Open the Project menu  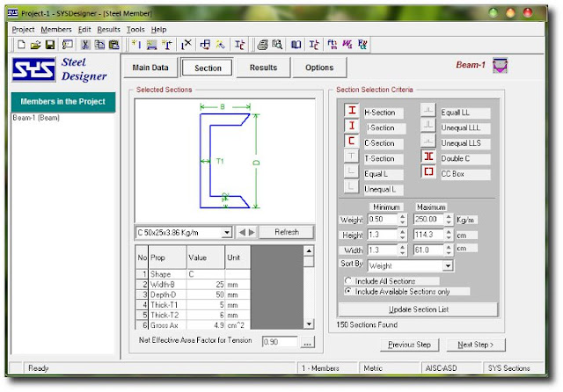tap(24, 30)
